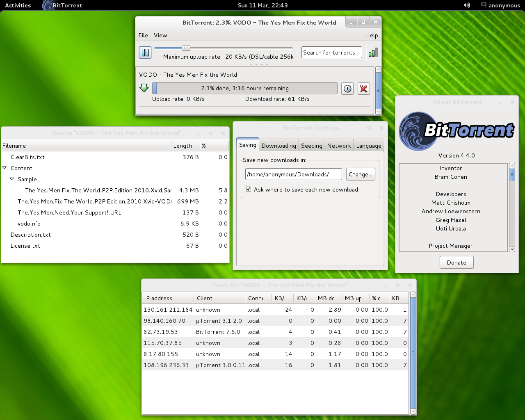Select ClearBits.txt in file list
The height and width of the screenshot is (420, 525).
click(x=115, y=157)
